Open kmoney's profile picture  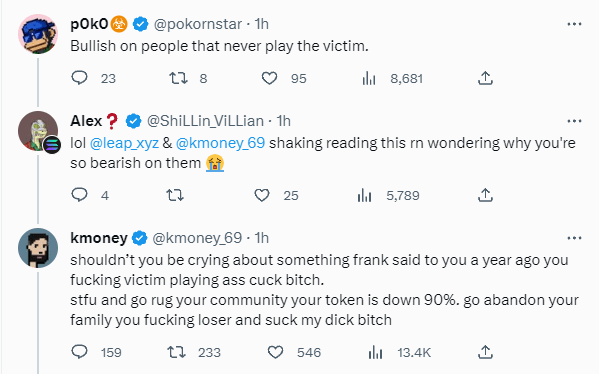coord(38,248)
